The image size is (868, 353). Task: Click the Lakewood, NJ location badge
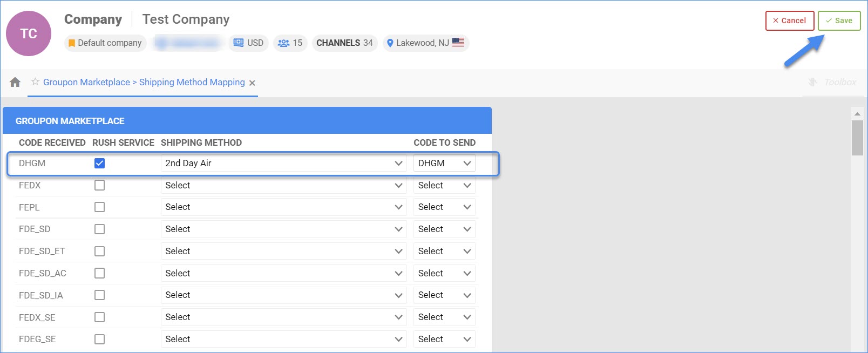426,43
